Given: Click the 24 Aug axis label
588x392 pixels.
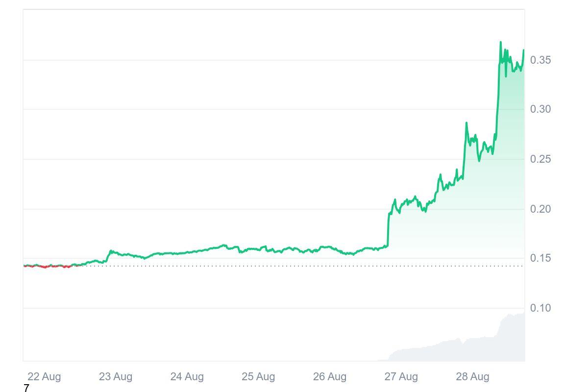Looking at the screenshot, I should 187,377.
